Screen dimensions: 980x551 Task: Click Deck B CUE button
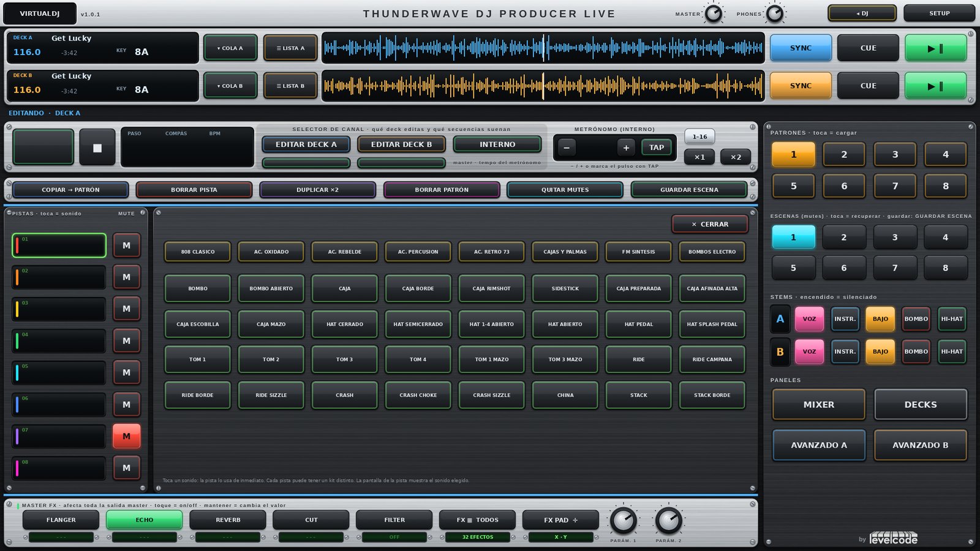pos(868,86)
